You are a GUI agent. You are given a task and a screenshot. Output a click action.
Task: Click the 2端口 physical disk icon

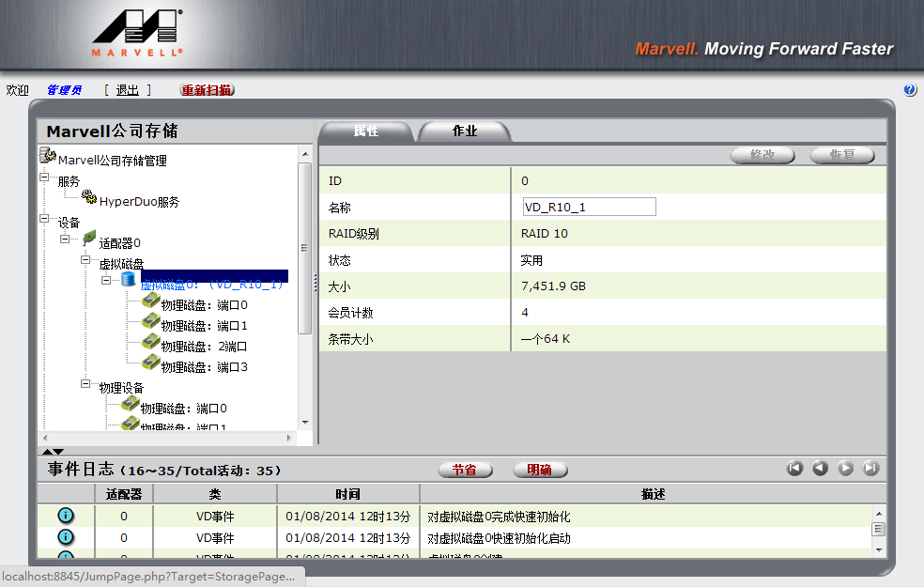click(151, 343)
